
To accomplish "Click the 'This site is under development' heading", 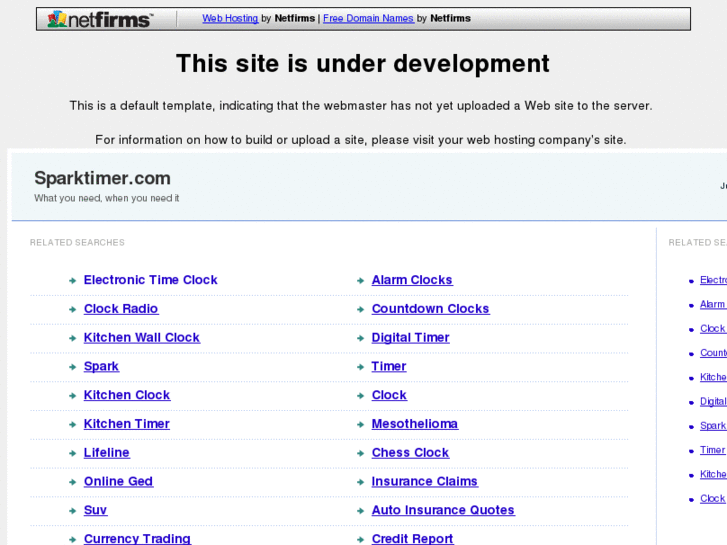I will pyautogui.click(x=363, y=63).
